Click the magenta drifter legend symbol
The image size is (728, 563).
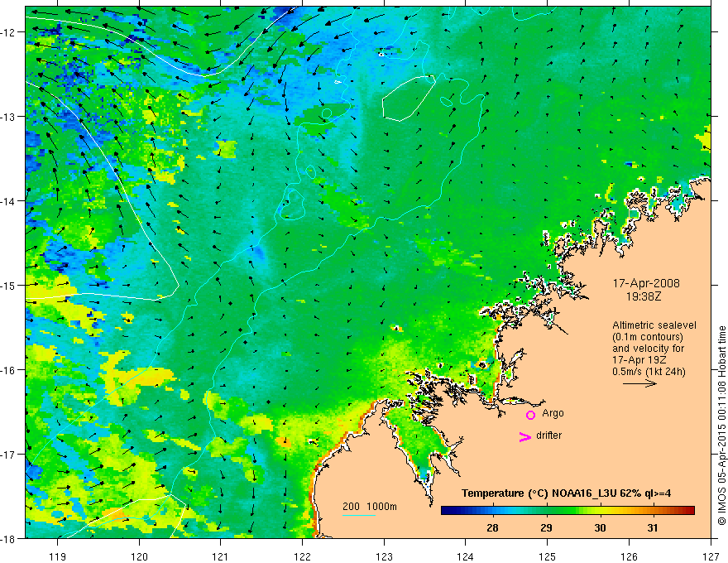click(x=524, y=436)
